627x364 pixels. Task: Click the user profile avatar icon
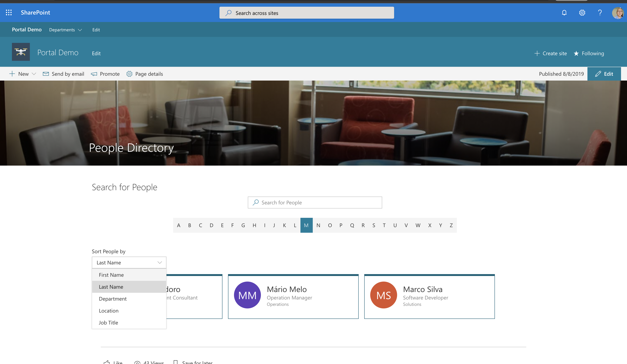tap(617, 12)
